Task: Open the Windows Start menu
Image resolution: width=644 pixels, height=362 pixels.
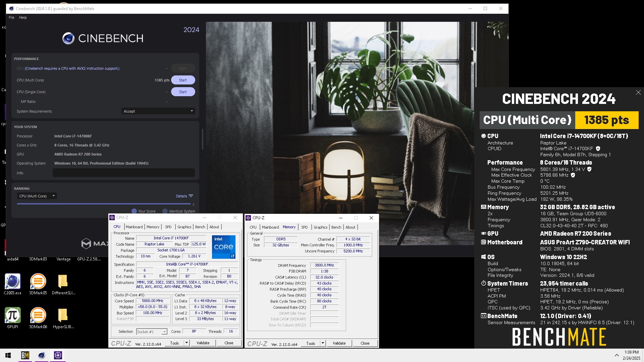Action: [8, 355]
